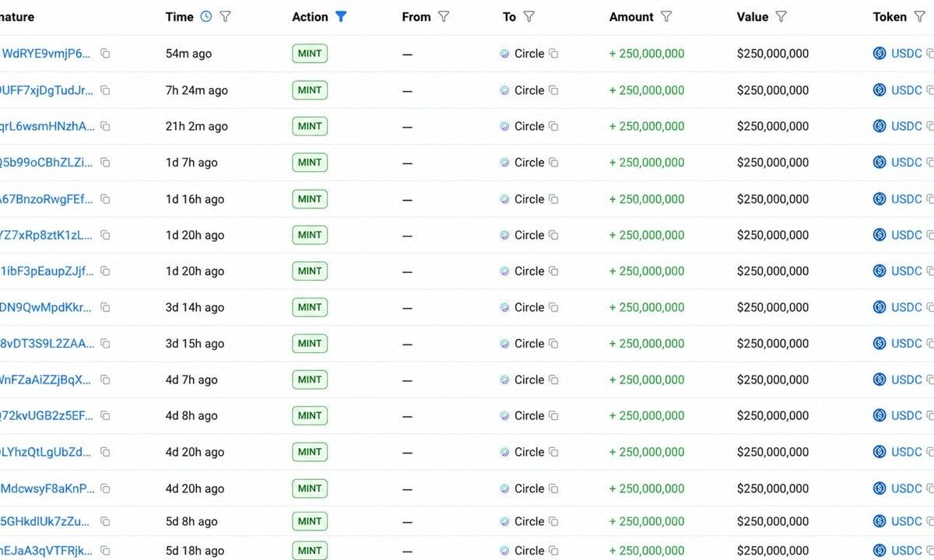Image resolution: width=934 pixels, height=560 pixels.
Task: Open USDC token link in 1d 16h ago row
Action: pyautogui.click(x=907, y=199)
